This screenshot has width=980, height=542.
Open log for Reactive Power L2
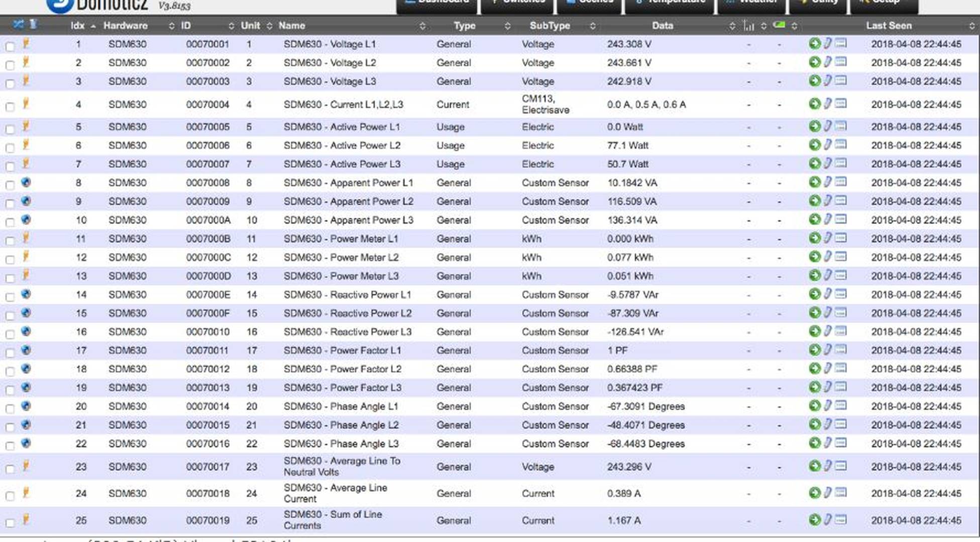tap(841, 312)
